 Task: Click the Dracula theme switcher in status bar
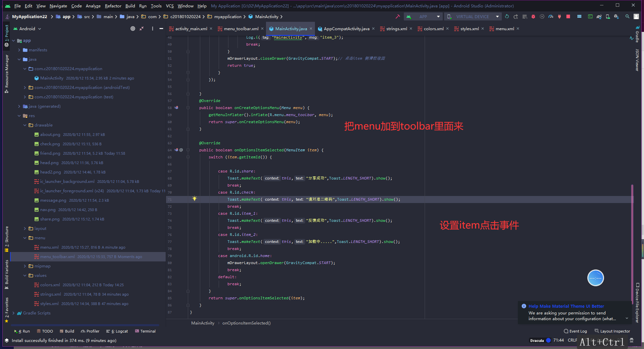(540, 340)
